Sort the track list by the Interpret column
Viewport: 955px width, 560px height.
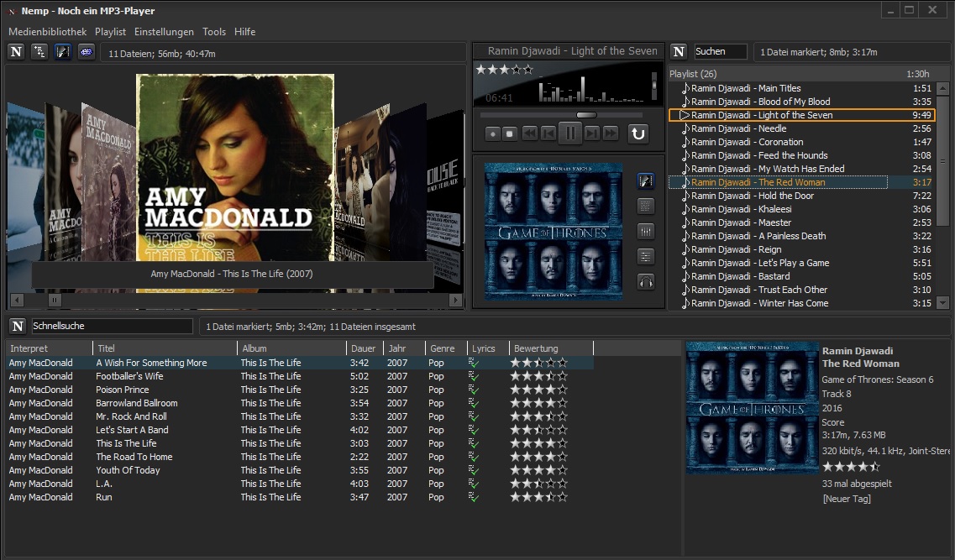click(x=50, y=348)
